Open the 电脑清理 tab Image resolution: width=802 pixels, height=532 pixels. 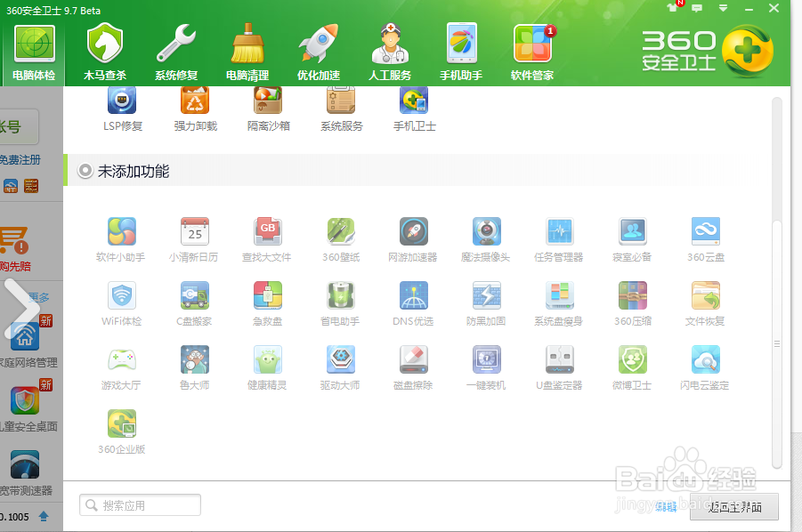(x=247, y=53)
